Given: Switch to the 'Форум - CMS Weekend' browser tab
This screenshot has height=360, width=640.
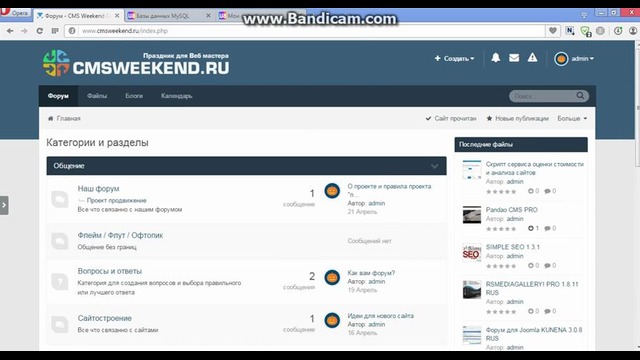Looking at the screenshot, I should 78,16.
